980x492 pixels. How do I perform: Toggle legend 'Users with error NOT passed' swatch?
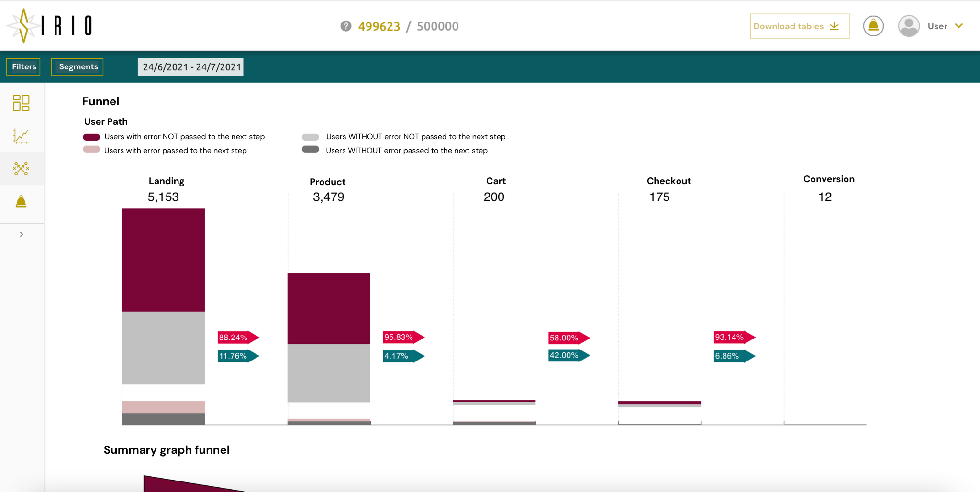91,137
